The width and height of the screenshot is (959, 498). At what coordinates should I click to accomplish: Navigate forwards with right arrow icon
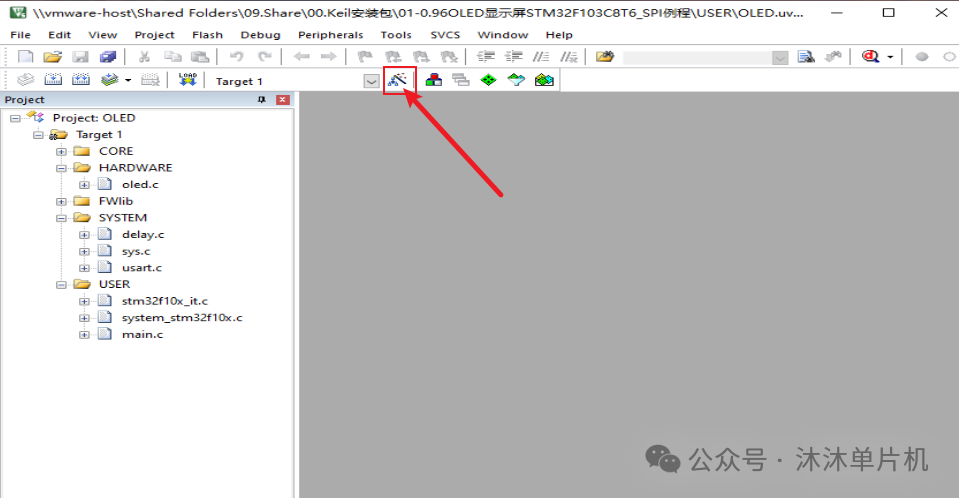[329, 57]
